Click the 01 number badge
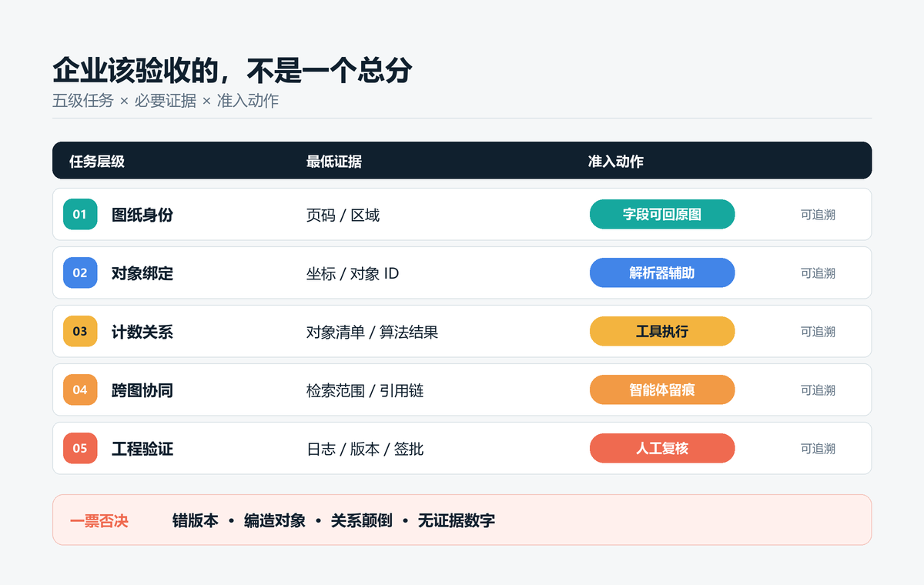 pyautogui.click(x=80, y=214)
